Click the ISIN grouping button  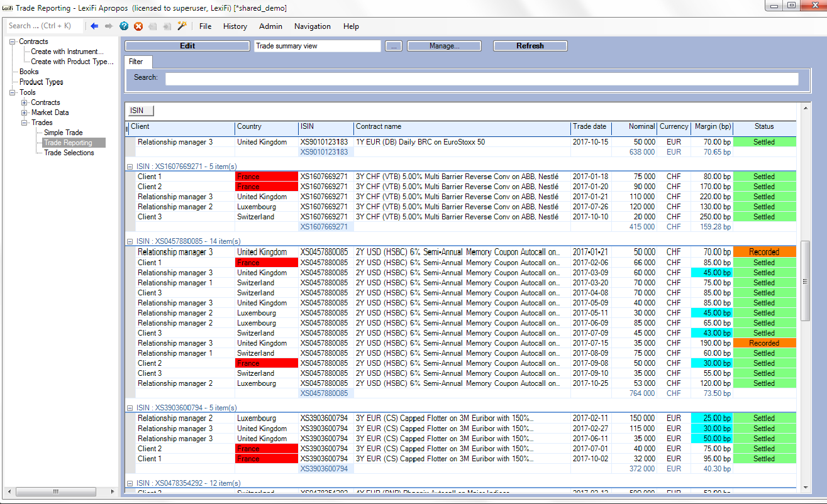[140, 111]
